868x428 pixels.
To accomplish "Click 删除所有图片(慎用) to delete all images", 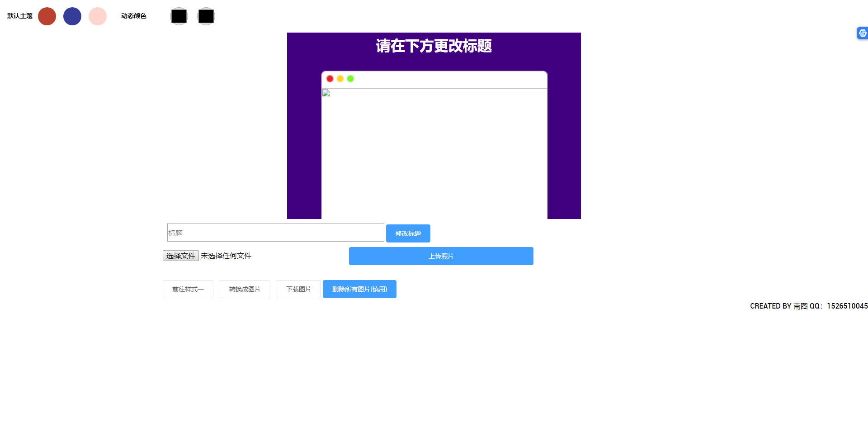I will (359, 289).
